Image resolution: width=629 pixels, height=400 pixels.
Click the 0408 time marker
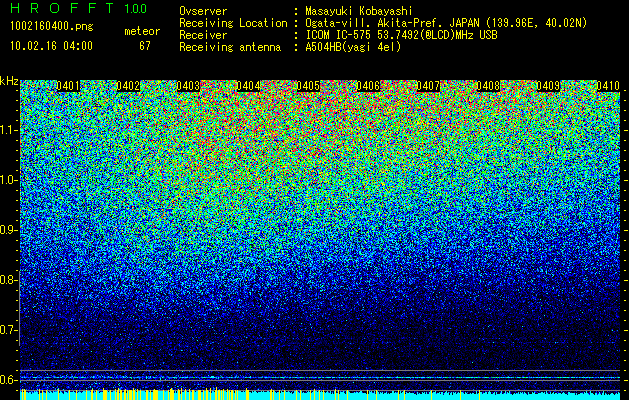[x=488, y=86]
